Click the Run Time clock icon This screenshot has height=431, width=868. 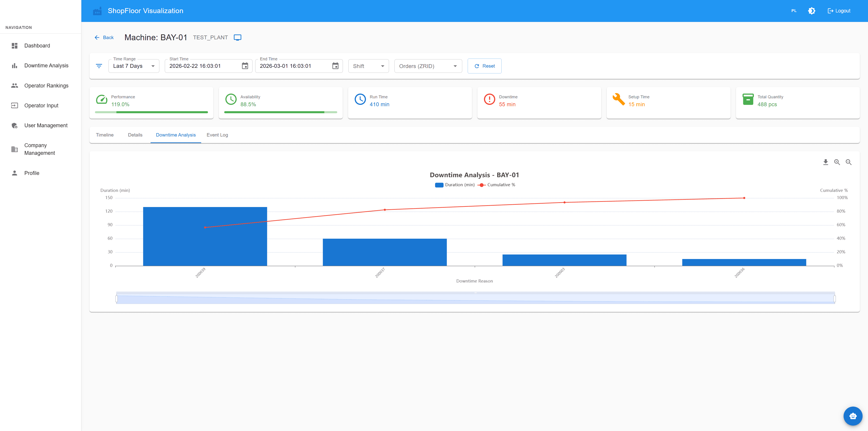(360, 99)
